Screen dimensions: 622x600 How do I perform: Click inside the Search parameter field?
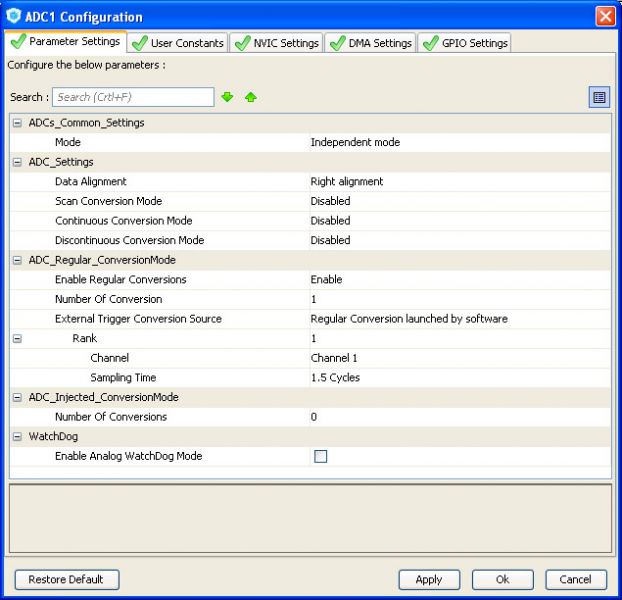point(132,97)
